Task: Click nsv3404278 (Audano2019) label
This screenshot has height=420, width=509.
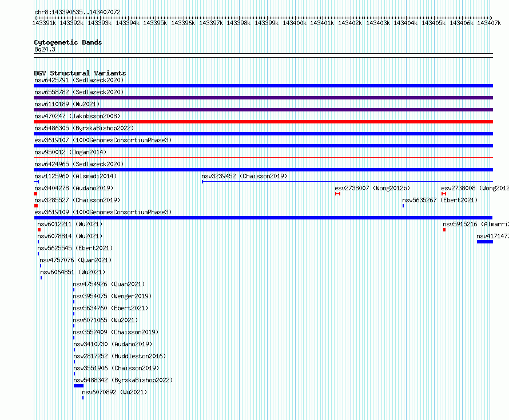Action: point(74,188)
